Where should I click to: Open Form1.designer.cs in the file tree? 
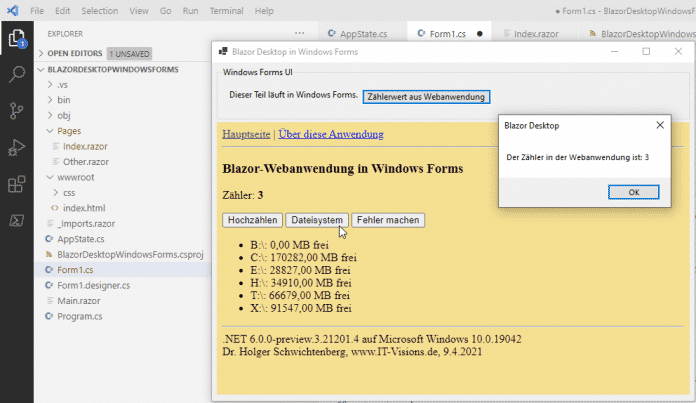tap(94, 285)
